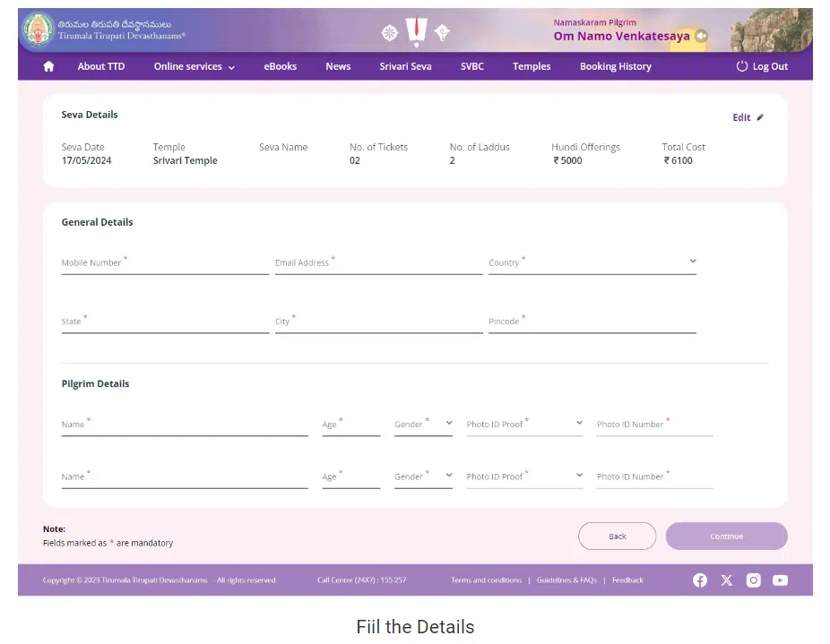Viewport: 830px width, 644px height.
Task: Click the namam tilak symbol in header
Action: point(417,31)
